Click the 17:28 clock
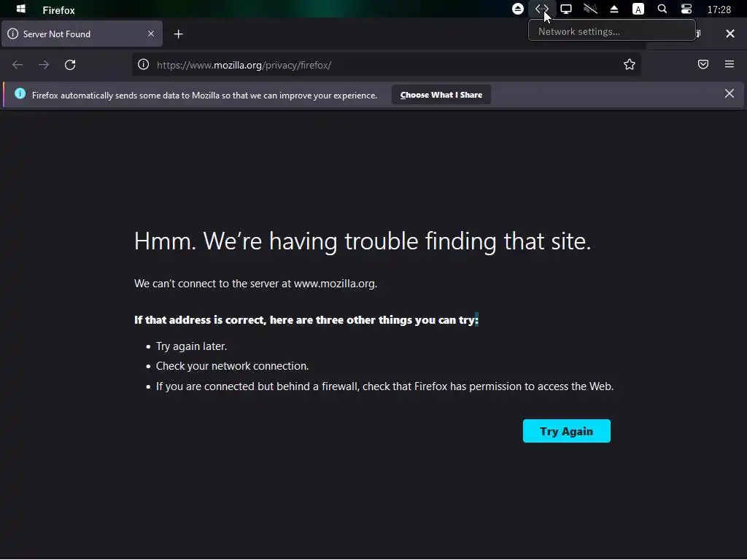The height and width of the screenshot is (560, 747). (x=719, y=9)
